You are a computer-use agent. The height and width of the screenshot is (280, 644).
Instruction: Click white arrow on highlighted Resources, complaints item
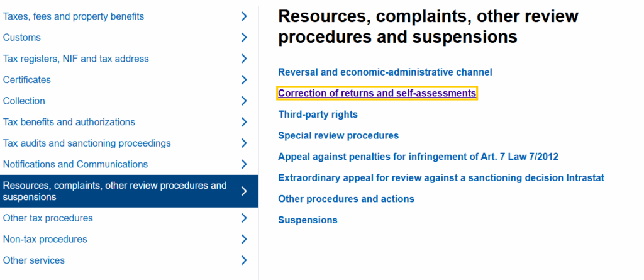pos(244,191)
